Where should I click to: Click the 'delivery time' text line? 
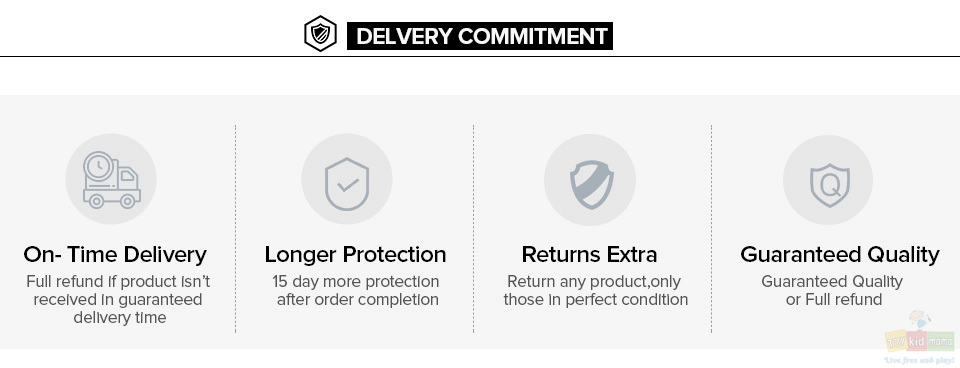(120, 318)
